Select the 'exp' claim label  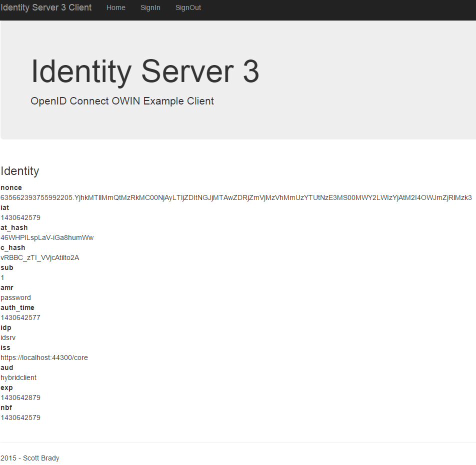(x=6, y=388)
